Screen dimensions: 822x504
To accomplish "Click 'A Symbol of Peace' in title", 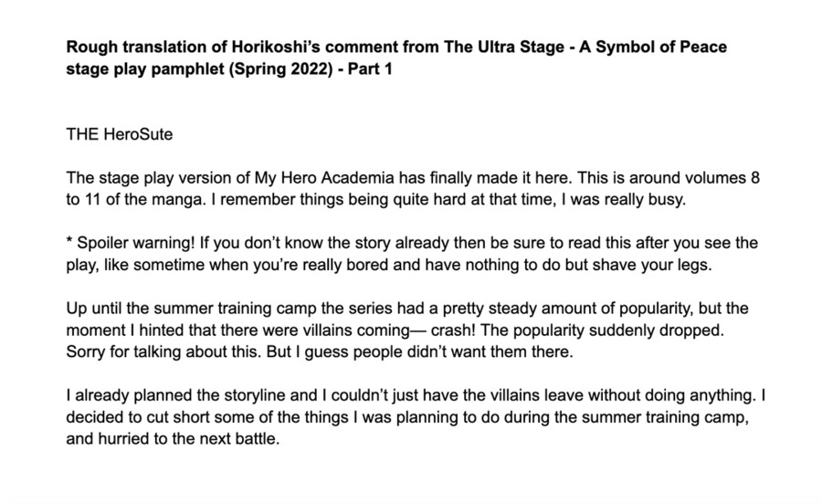I will [653, 47].
